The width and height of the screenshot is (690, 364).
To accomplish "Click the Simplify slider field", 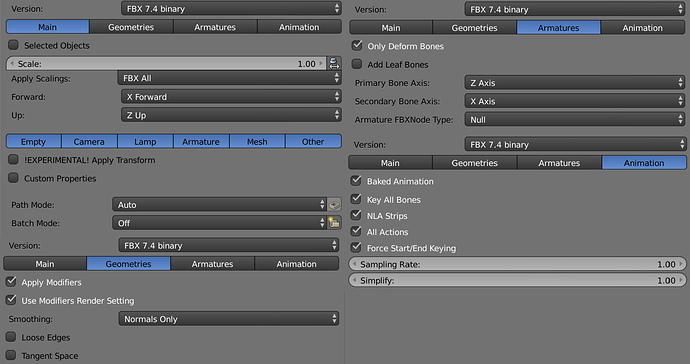I will click(x=518, y=280).
